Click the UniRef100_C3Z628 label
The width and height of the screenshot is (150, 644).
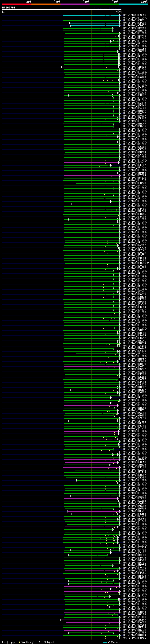pos(135,74)
